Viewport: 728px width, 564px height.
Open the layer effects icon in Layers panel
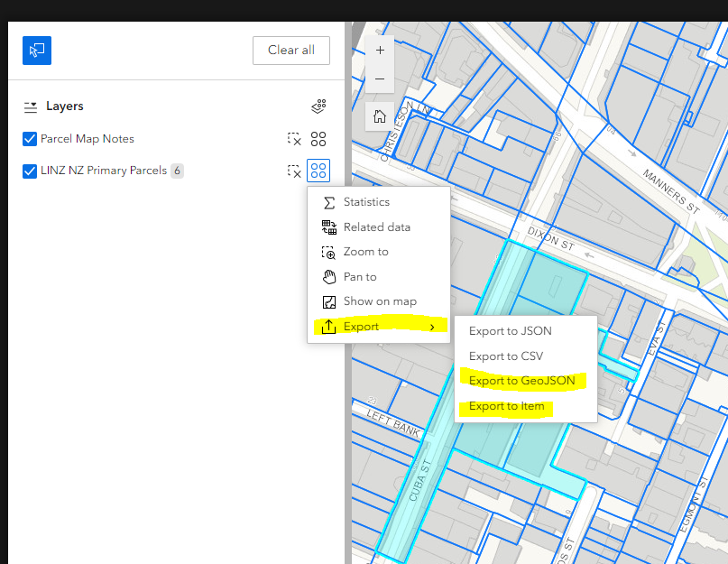318,106
